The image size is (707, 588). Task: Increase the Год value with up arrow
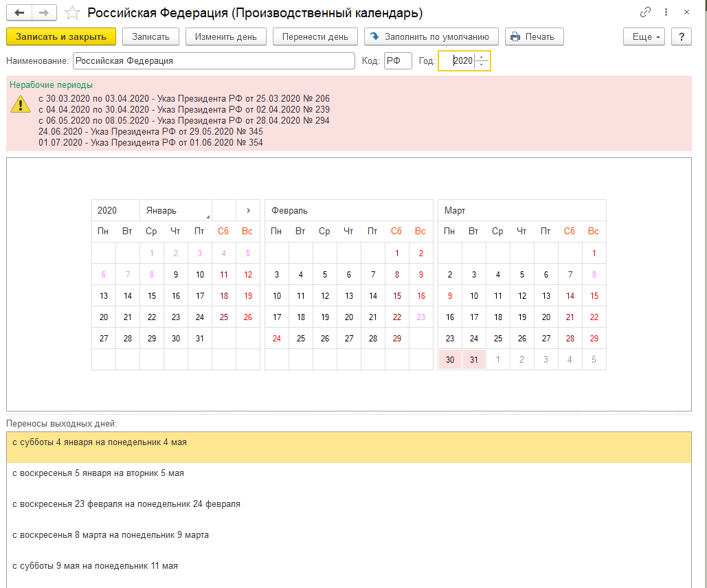(x=482, y=57)
